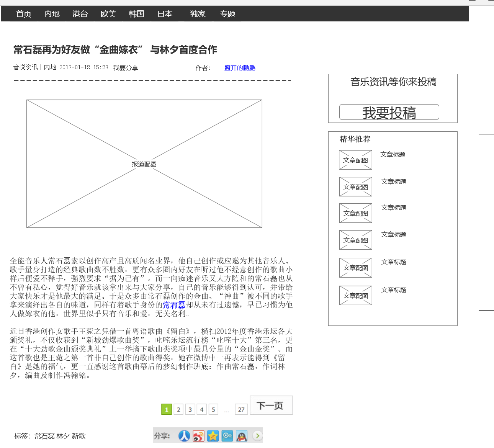Screen dimensions: 494x448
Task: Jump to last page 27
Action: point(241,409)
